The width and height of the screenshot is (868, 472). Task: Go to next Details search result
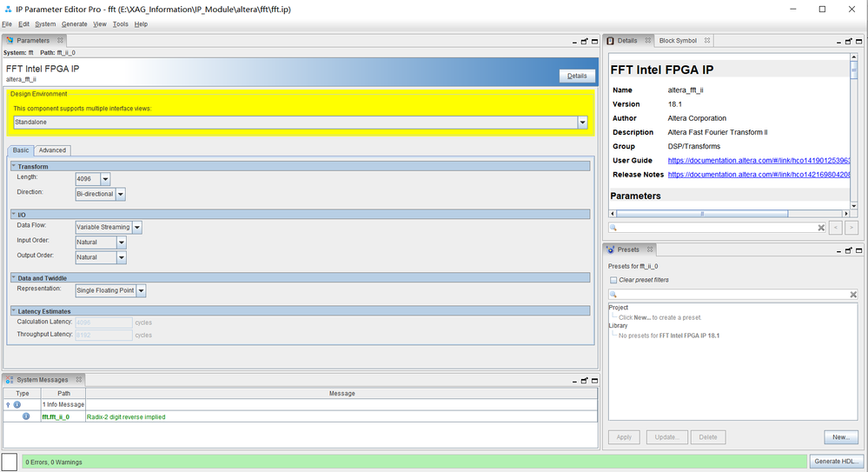pos(851,228)
